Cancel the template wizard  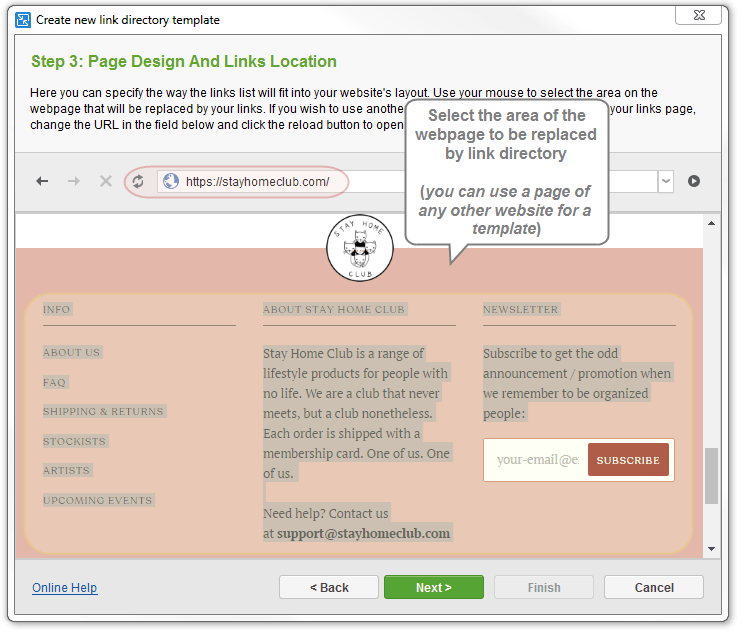coord(653,587)
